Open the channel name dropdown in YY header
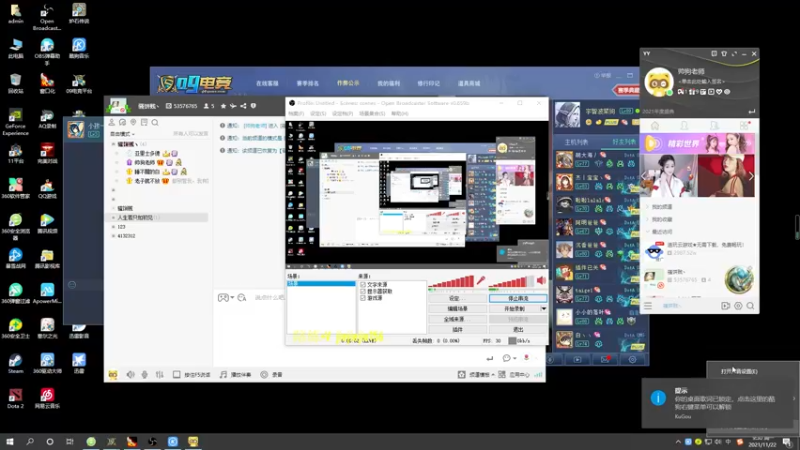Screen dimensions: 800x450 (x=148, y=106)
